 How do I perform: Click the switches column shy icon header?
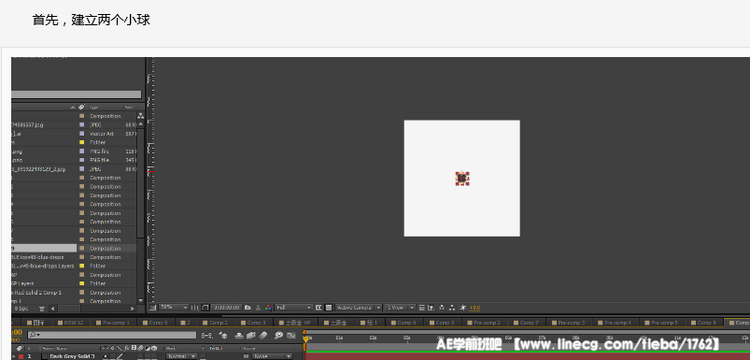(104, 348)
